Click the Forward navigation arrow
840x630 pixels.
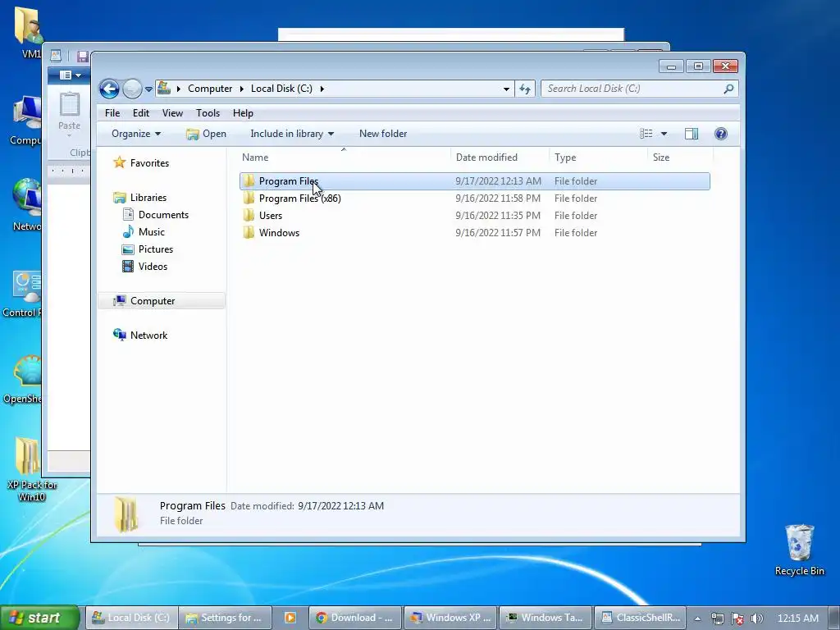(132, 89)
